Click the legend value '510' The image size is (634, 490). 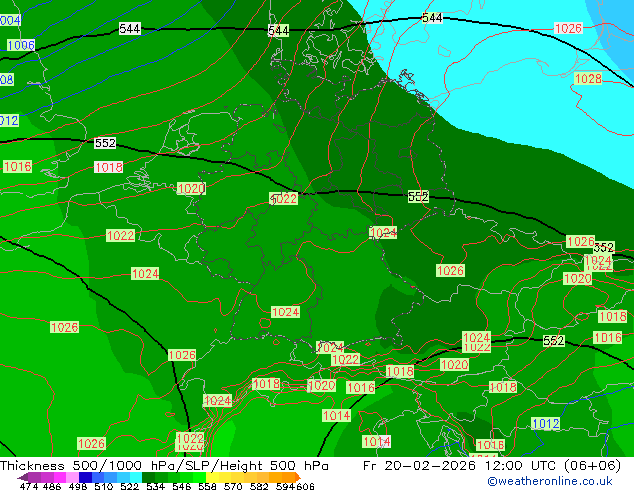(x=104, y=486)
